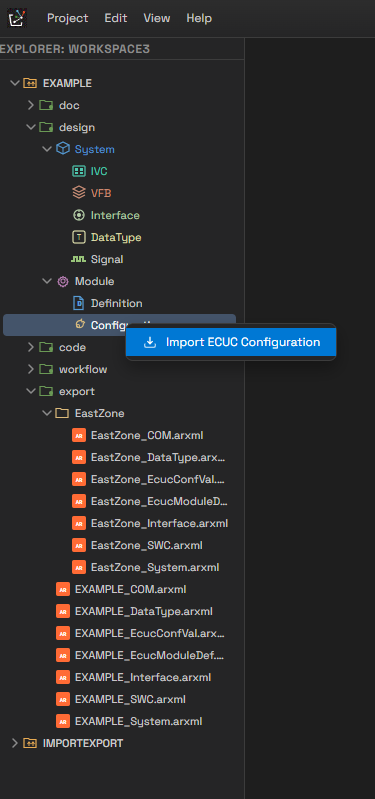Collapse the EXAMPLE project chevron

(15, 83)
